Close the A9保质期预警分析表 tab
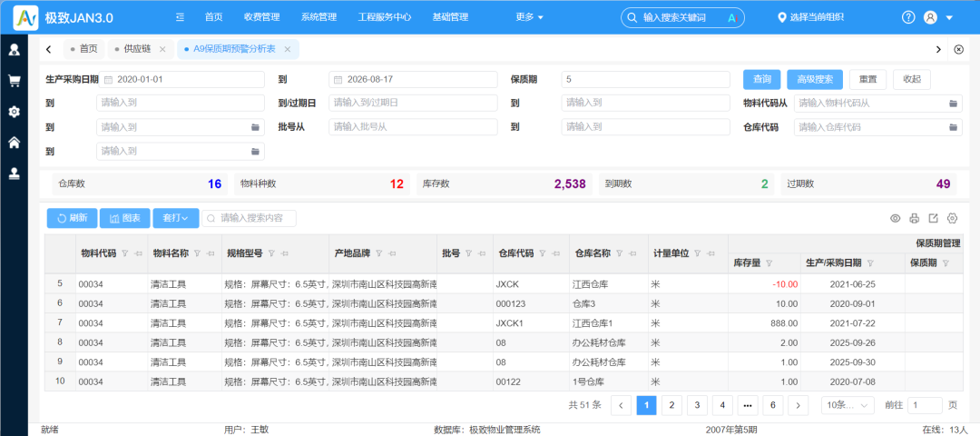This screenshot has width=980, height=436. point(288,49)
